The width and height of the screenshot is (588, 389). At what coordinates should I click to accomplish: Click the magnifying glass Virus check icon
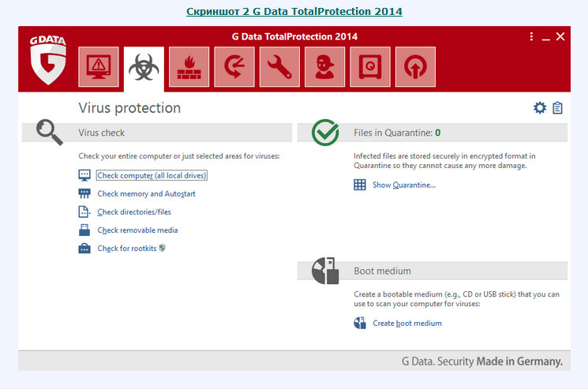click(49, 132)
